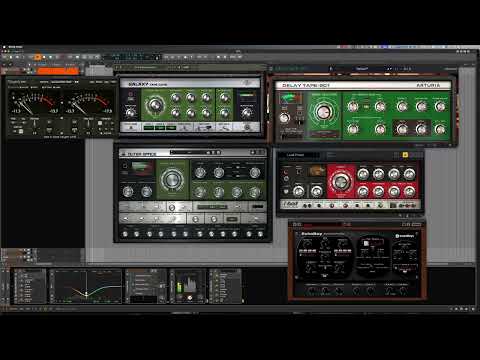The width and height of the screenshot is (480, 360).
Task: Open the Apple menu in the macOS menu bar
Action: pyautogui.click(x=4, y=47)
